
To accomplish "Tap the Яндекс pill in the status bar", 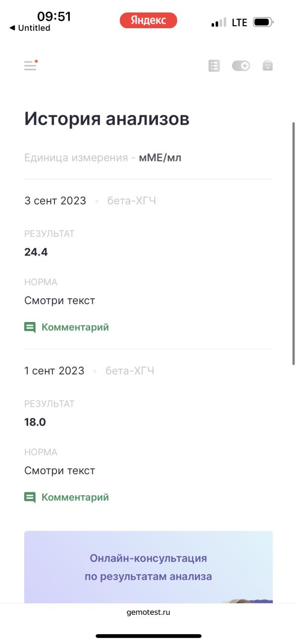I will coord(148,20).
